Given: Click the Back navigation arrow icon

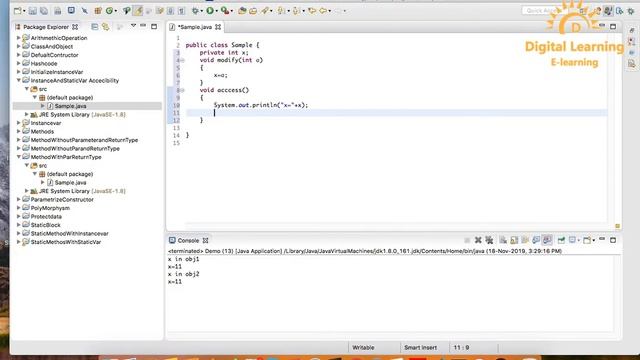Looking at the screenshot, I should 322,11.
